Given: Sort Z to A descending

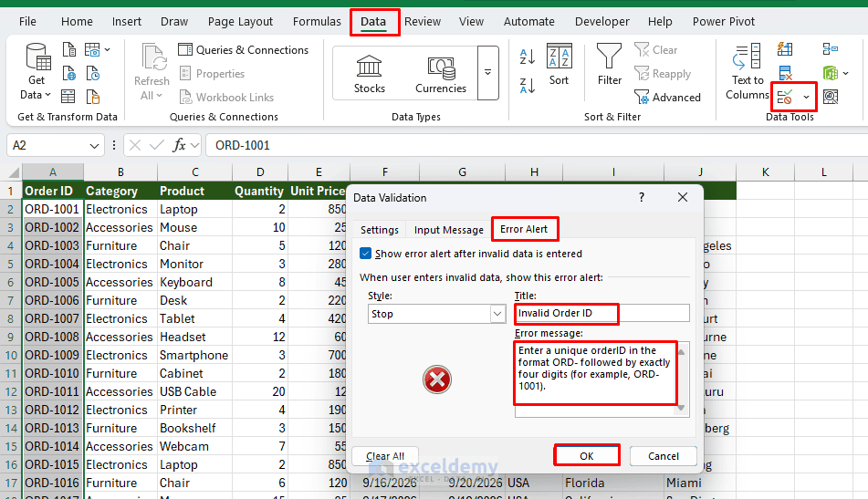Looking at the screenshot, I should click(528, 86).
